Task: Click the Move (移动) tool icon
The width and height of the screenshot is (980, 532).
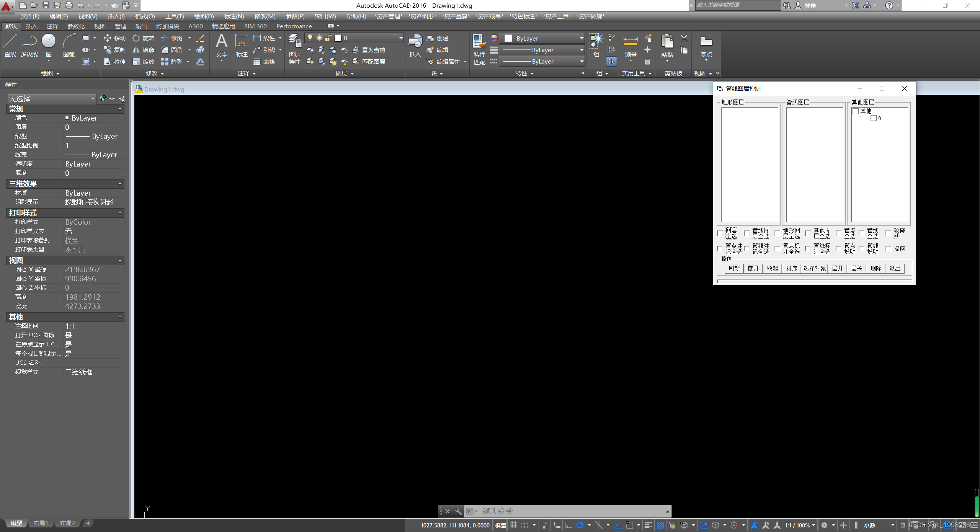Action: (108, 38)
